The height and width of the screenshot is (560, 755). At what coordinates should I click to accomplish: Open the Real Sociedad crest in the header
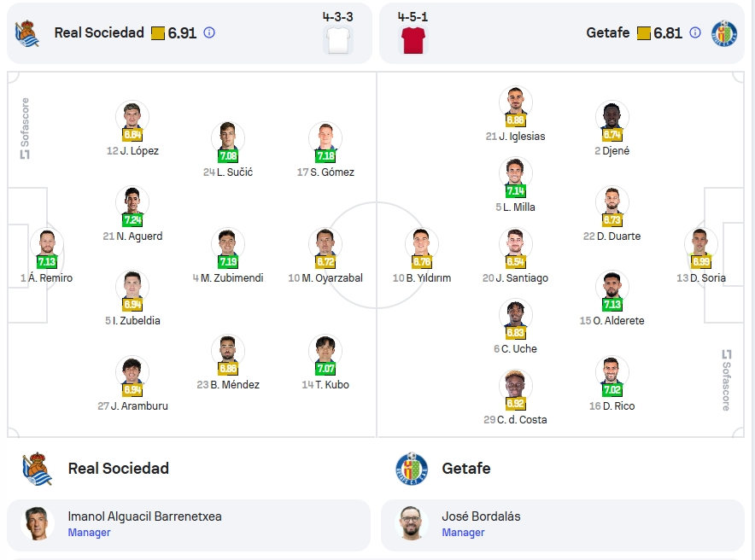click(x=27, y=33)
